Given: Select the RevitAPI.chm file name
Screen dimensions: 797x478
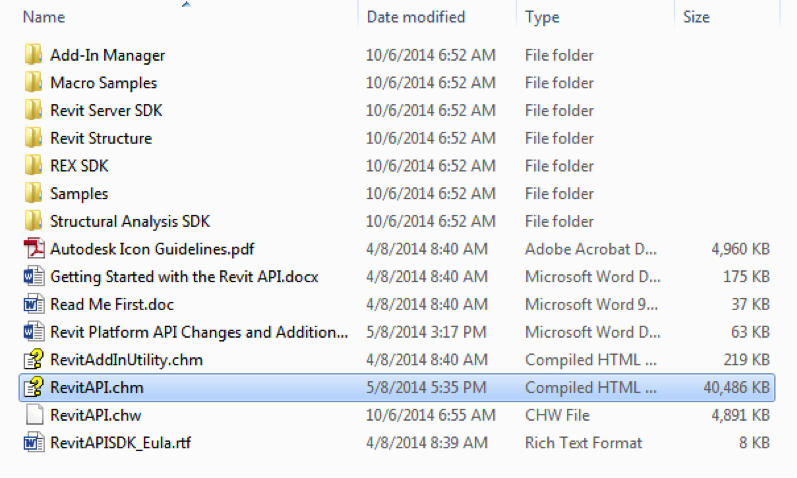Looking at the screenshot, I should (97, 387).
